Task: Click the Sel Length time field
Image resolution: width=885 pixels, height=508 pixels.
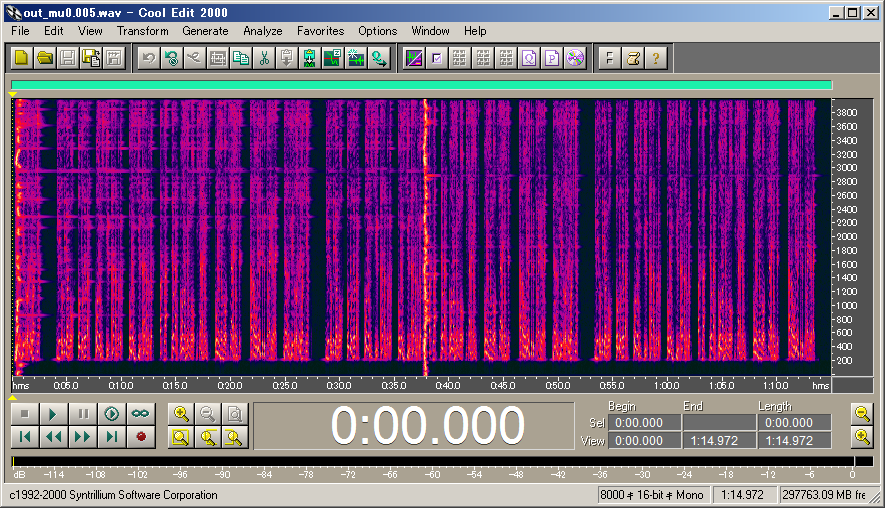Action: pos(794,423)
